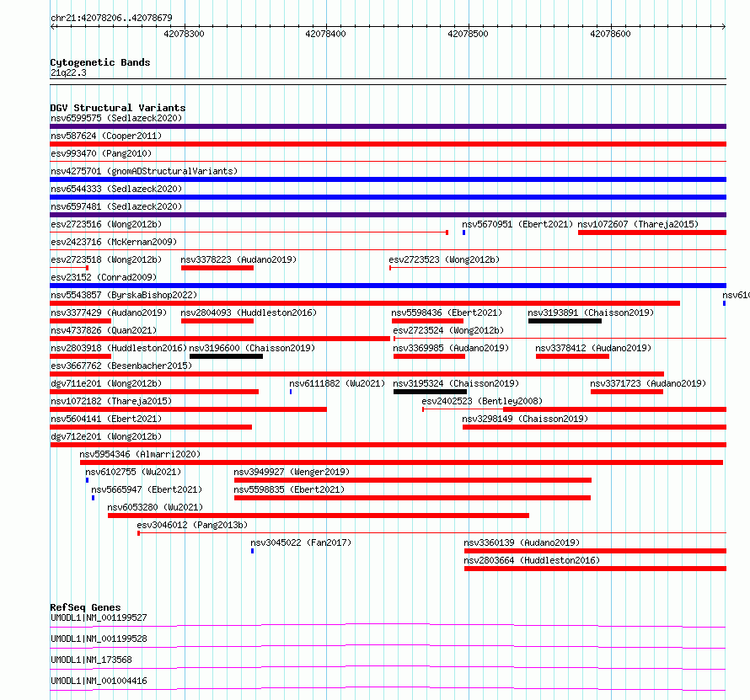
Task: Open UMODL1|NM_173568 transcript label
Action: pos(91,660)
